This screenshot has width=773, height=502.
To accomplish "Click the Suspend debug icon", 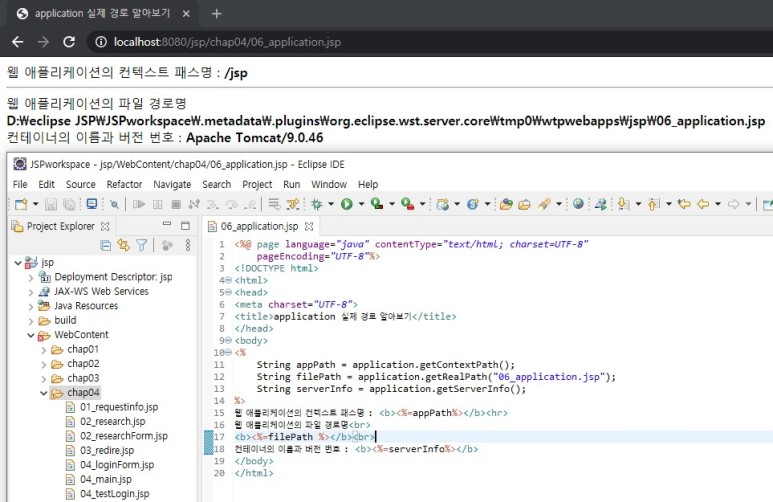I will (x=158, y=204).
